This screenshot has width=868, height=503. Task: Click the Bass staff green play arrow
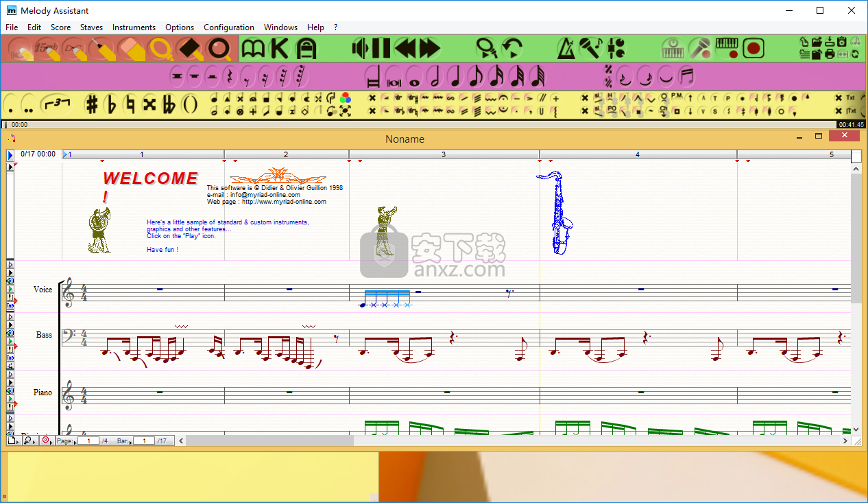(x=10, y=341)
